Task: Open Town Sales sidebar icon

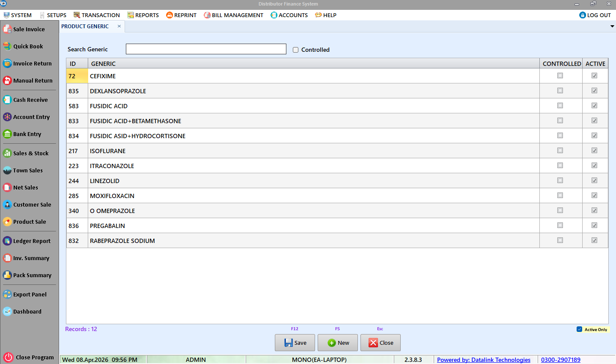Action: (x=7, y=170)
